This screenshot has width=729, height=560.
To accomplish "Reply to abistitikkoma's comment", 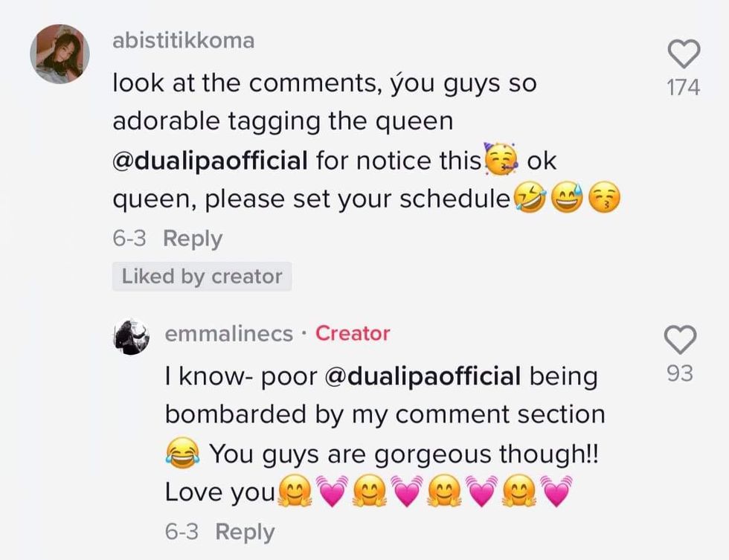I will tap(193, 239).
